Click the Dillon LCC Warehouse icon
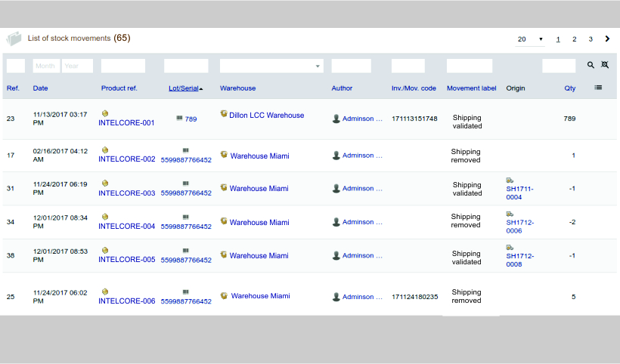The width and height of the screenshot is (620, 364). [x=224, y=114]
